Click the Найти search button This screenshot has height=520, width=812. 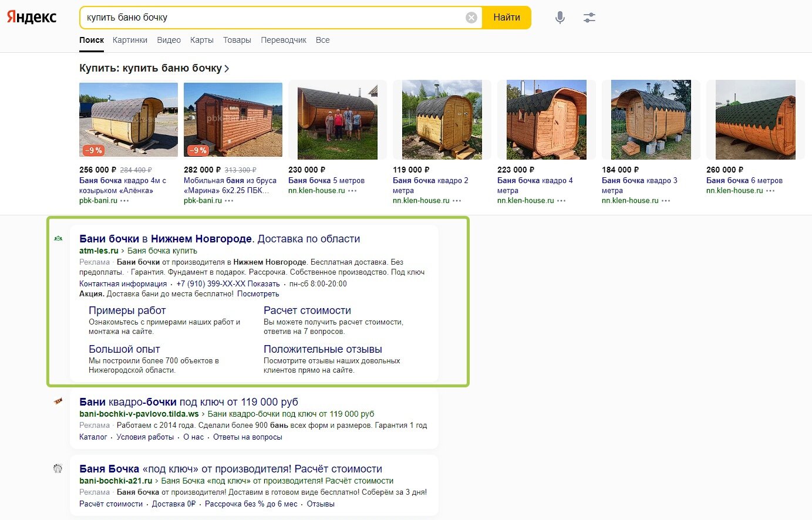tap(507, 18)
